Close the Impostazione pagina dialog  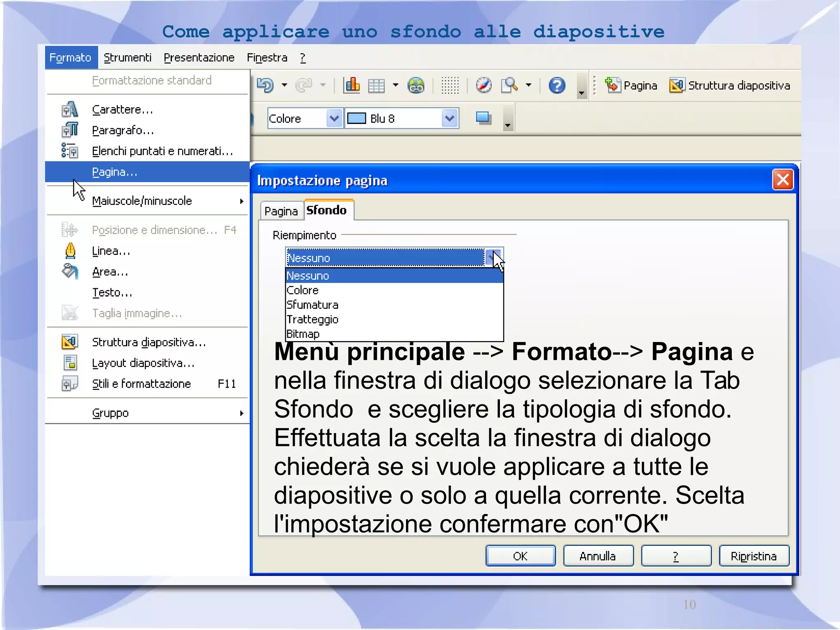tap(783, 180)
